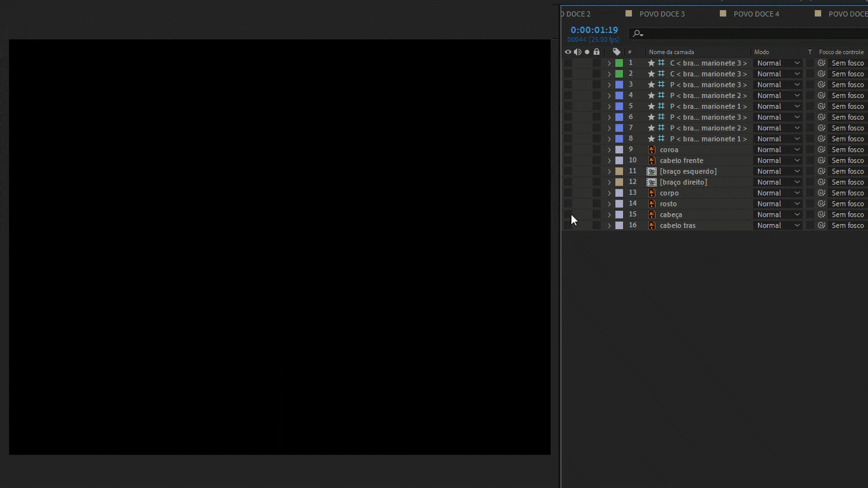Show the cabelo tras layer with eye toggle
This screenshot has width=868, height=488.
tap(568, 225)
